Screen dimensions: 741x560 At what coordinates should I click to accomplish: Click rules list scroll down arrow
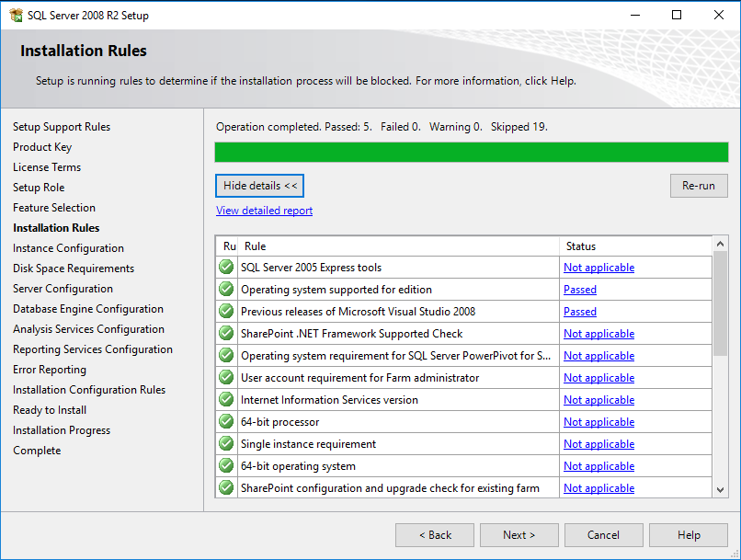(720, 490)
